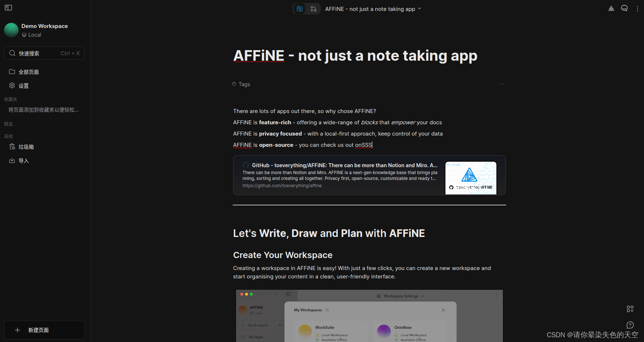Click the share triangle icon top right

(611, 8)
